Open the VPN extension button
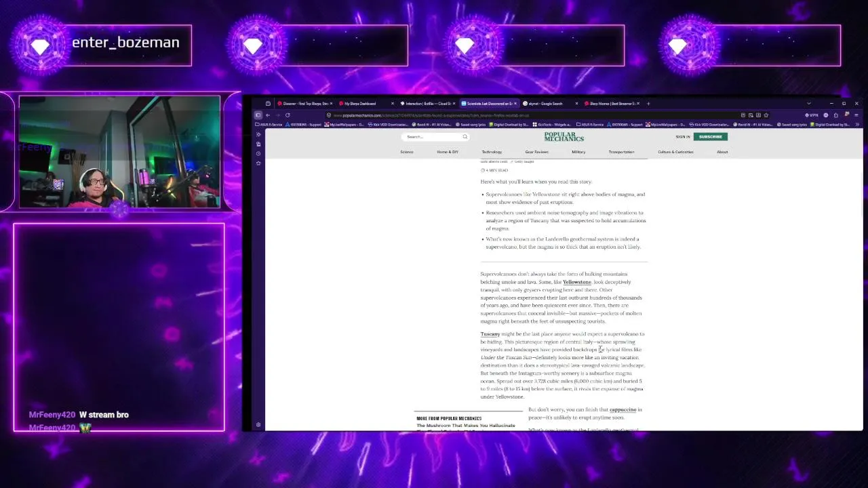 pos(812,115)
